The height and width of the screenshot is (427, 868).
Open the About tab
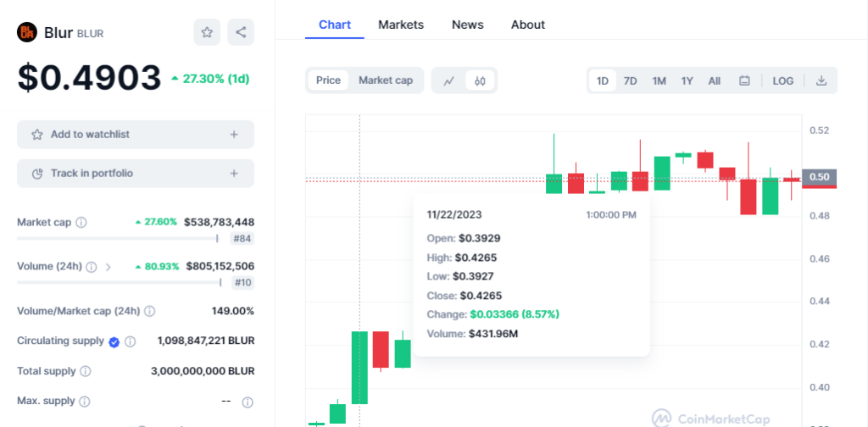(x=527, y=25)
